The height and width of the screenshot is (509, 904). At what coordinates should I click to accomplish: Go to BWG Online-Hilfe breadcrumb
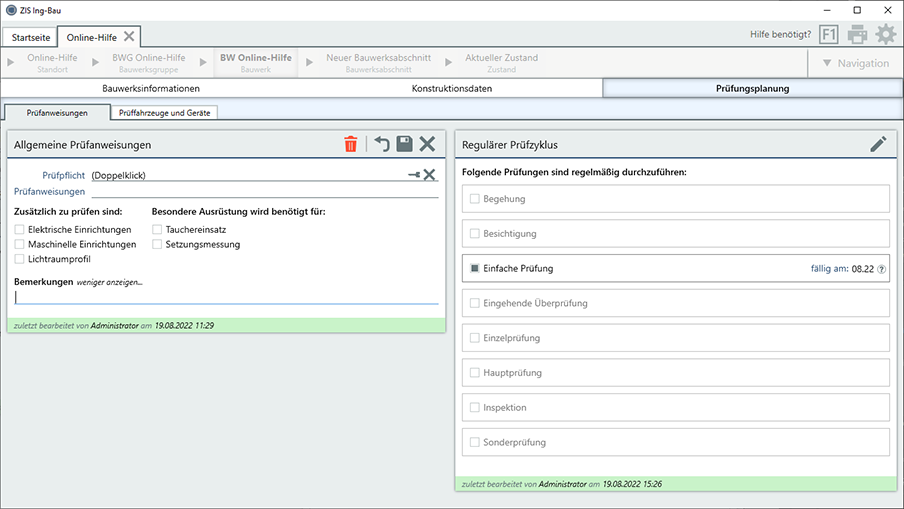point(148,62)
